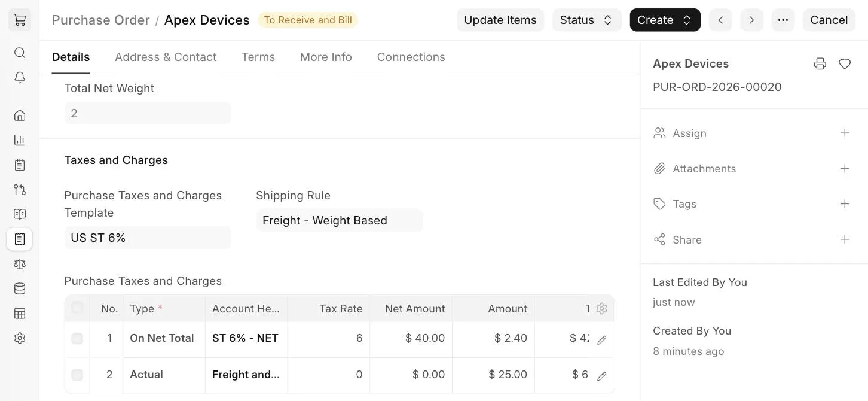Go to the next document

[x=751, y=20]
